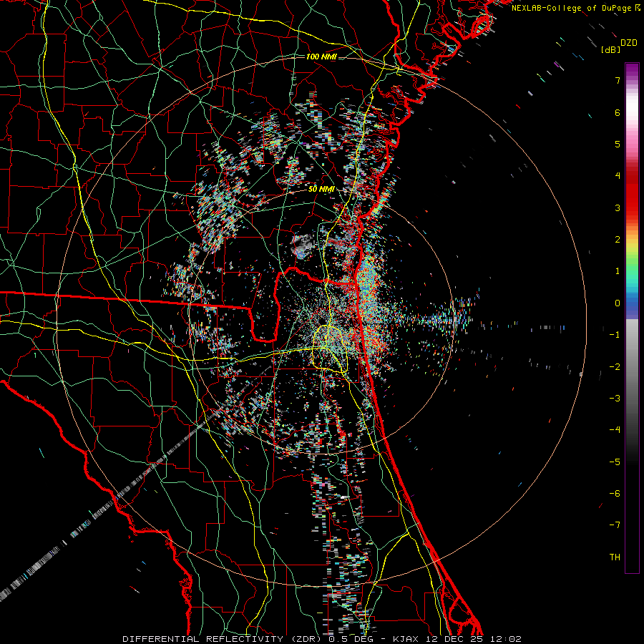The height and width of the screenshot is (644, 644).
Task: Click the 1 value on the color scale
Action: click(x=618, y=271)
